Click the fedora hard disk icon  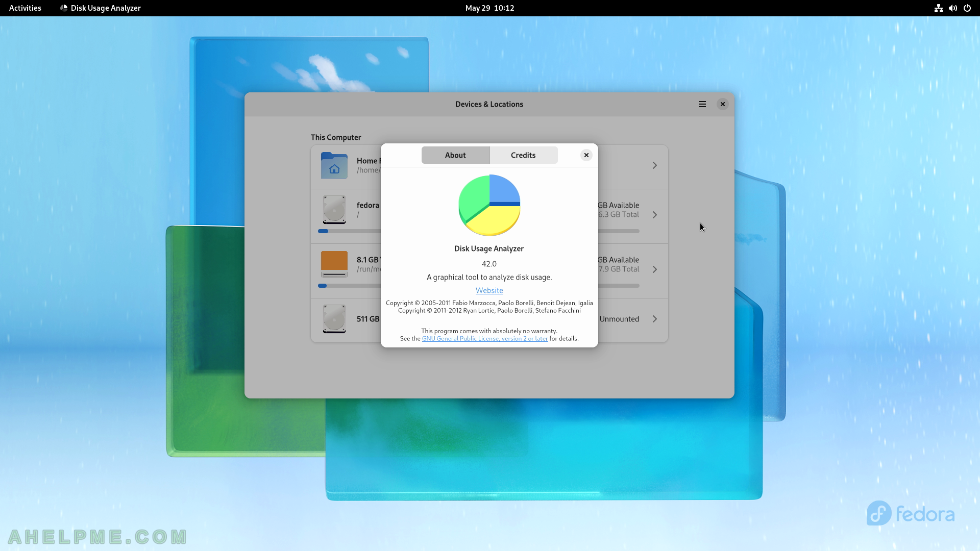tap(334, 210)
